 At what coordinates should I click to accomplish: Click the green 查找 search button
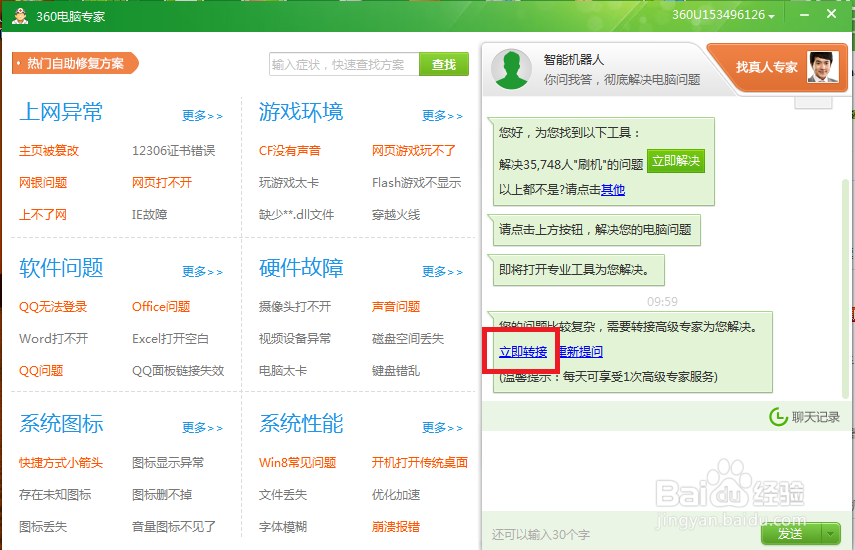pos(444,64)
